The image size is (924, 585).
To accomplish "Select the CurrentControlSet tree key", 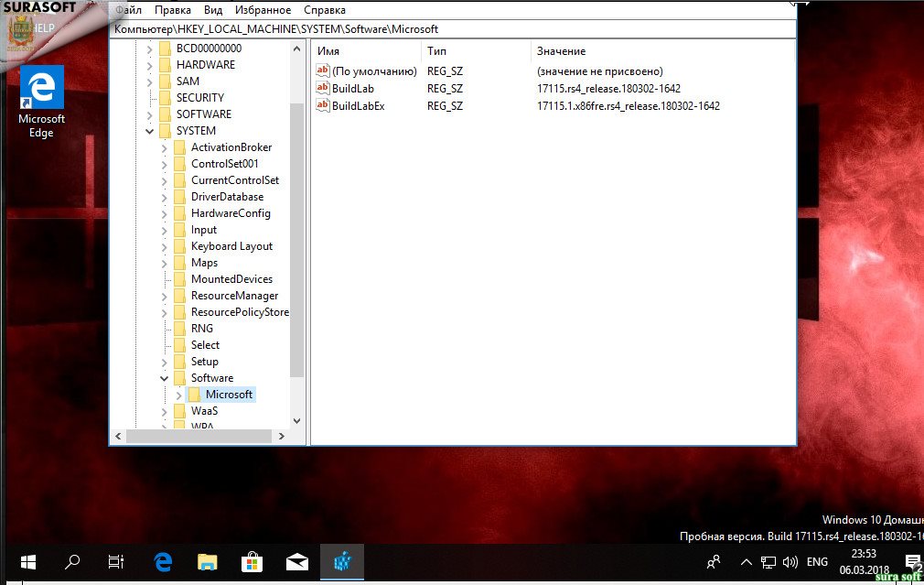I will pos(234,180).
